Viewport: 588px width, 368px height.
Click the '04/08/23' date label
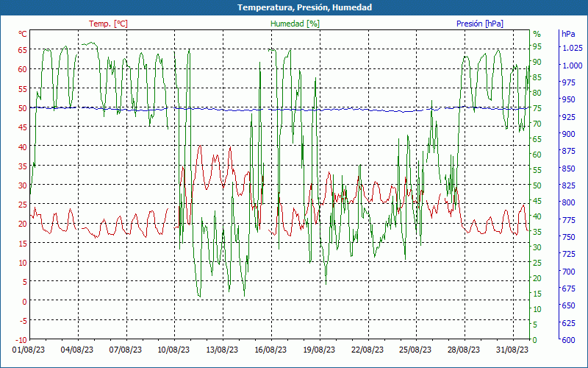coord(77,350)
